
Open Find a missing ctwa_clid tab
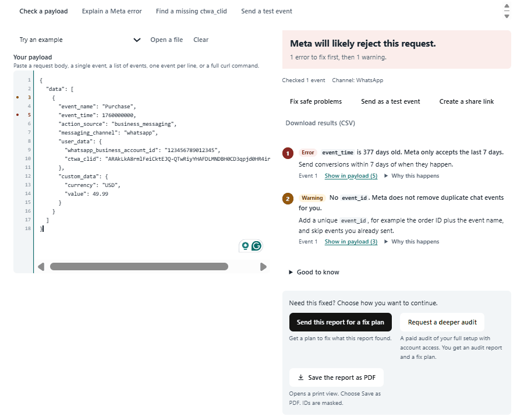point(192,11)
